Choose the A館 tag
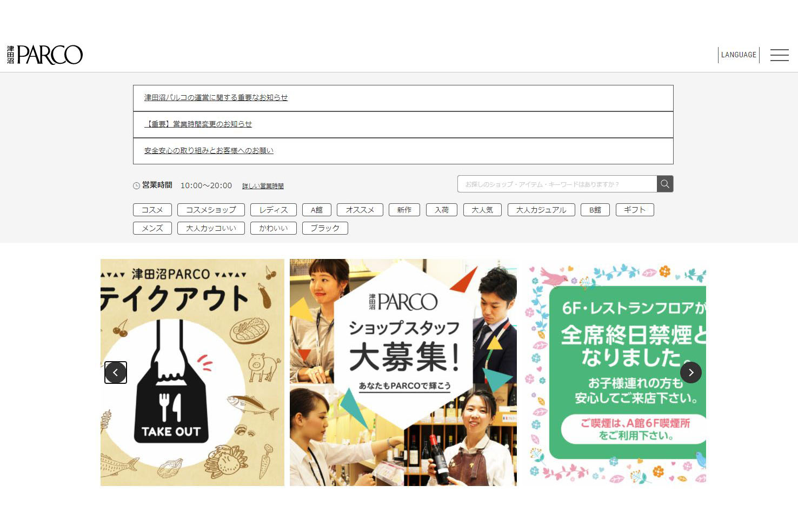The image size is (798, 532). coord(316,210)
